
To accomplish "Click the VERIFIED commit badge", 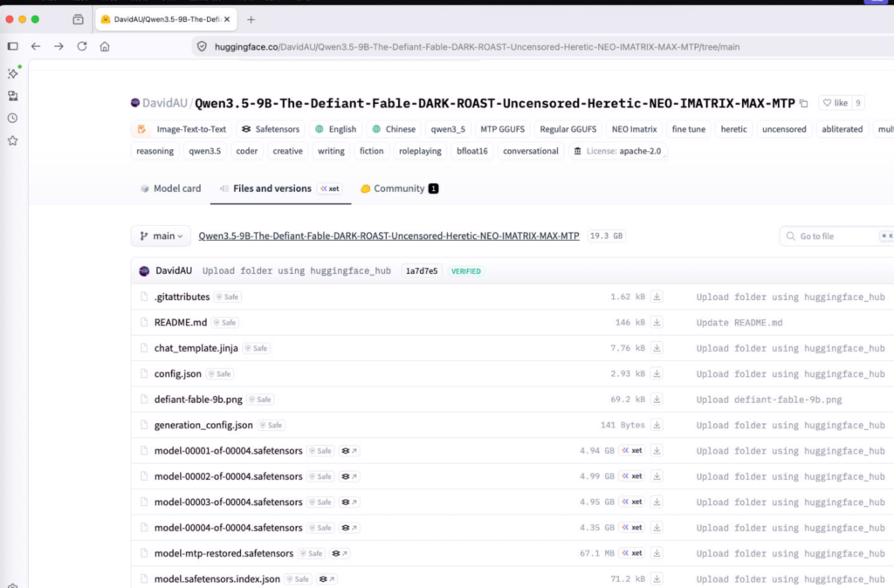I will tap(466, 271).
